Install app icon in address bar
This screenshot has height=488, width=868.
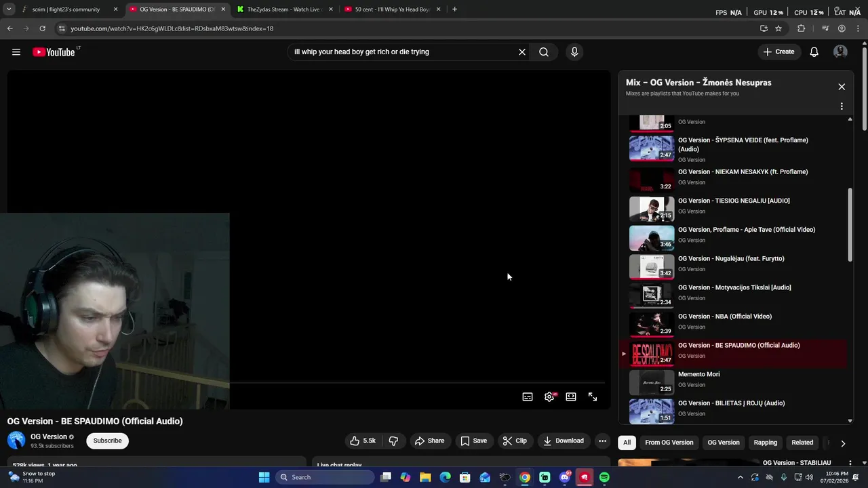[x=764, y=28]
